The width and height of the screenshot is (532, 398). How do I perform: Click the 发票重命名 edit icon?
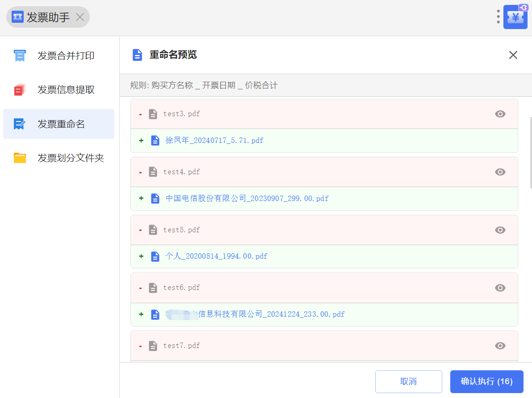click(20, 124)
